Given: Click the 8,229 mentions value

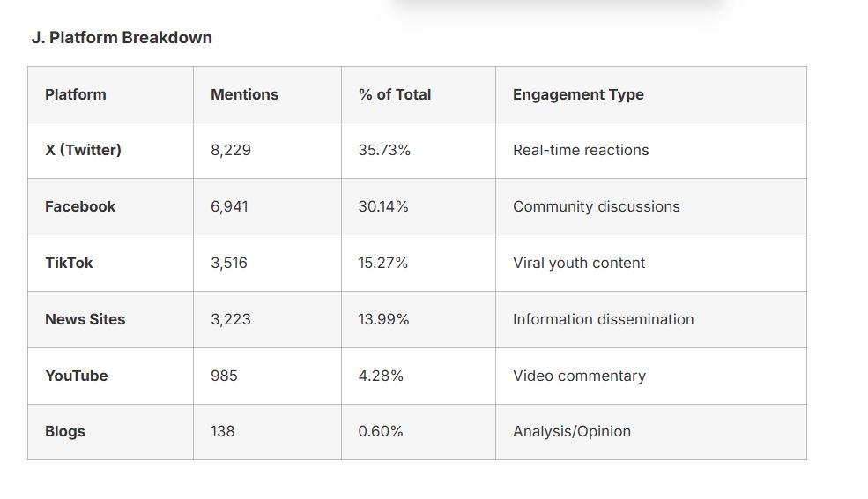Looking at the screenshot, I should pos(231,150).
